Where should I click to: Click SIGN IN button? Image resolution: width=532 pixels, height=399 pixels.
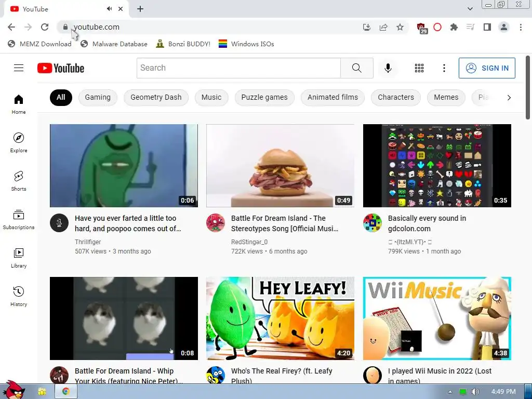(487, 68)
